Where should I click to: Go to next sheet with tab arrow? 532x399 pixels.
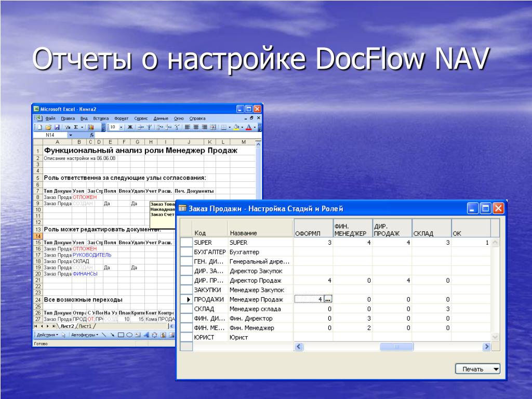(x=48, y=326)
